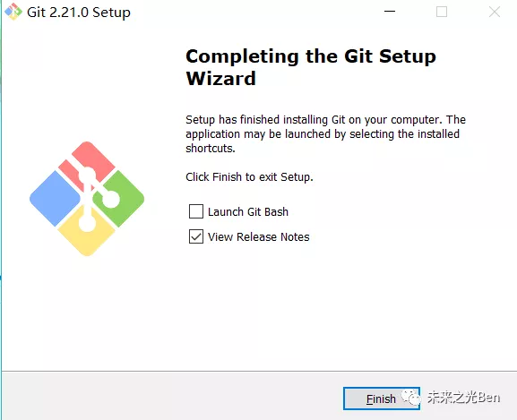This screenshot has width=517, height=420.
Task: Click the WeChat watermark icon beside Finish
Action: pos(411,398)
